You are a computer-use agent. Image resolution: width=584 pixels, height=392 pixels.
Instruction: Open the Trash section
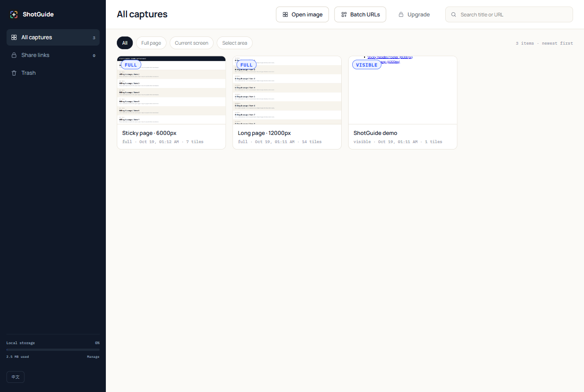pyautogui.click(x=53, y=73)
